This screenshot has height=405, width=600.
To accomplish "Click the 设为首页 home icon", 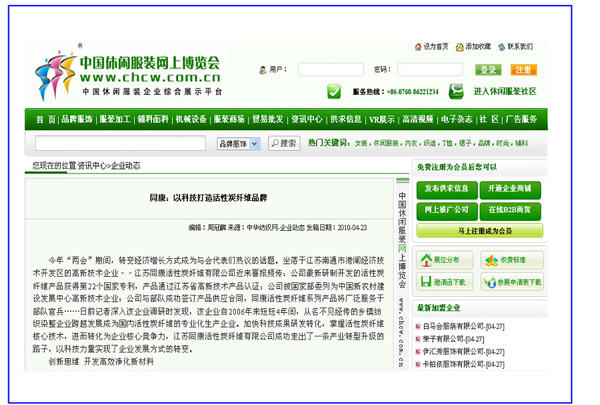I will point(417,47).
